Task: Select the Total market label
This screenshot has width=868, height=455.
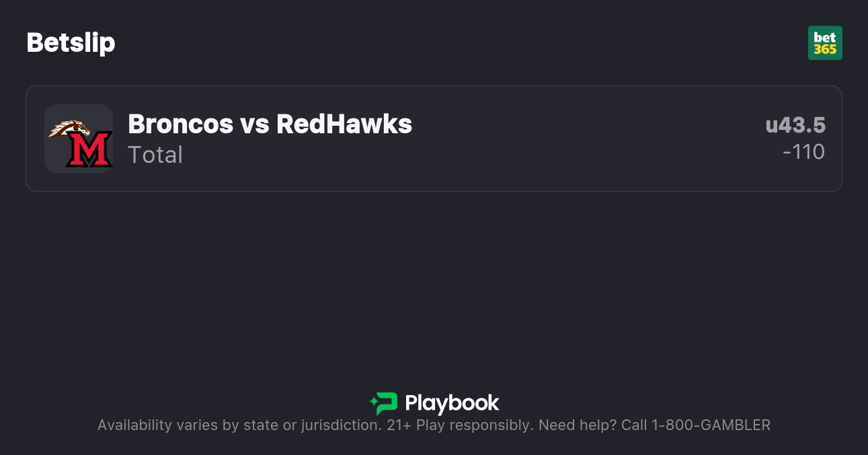Action: click(155, 155)
